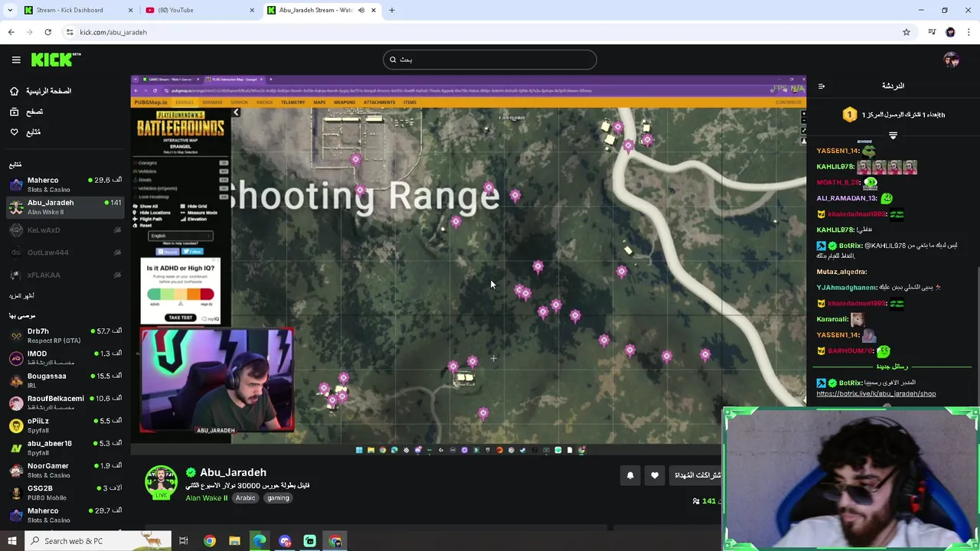Image resolution: width=980 pixels, height=551 pixels.
Task: Open the Chrome three-dot menu
Action: (x=969, y=32)
